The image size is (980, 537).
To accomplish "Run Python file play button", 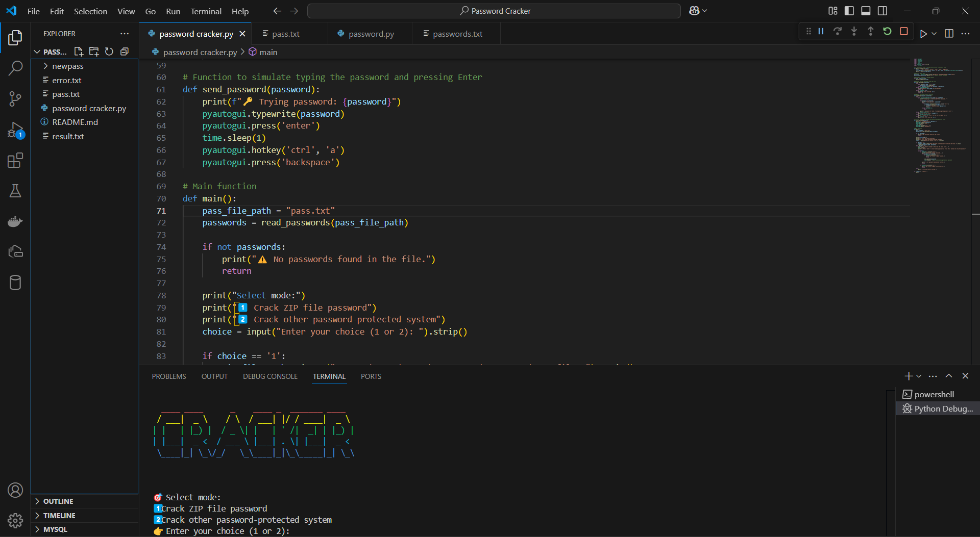I will tap(923, 34).
